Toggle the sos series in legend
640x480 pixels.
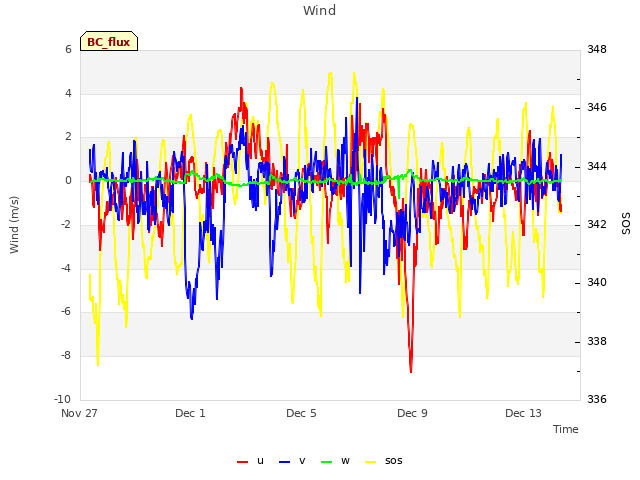(x=383, y=461)
